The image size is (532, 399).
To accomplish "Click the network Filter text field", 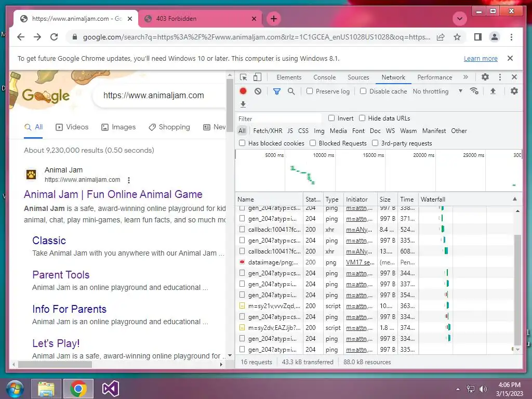I will (279, 118).
